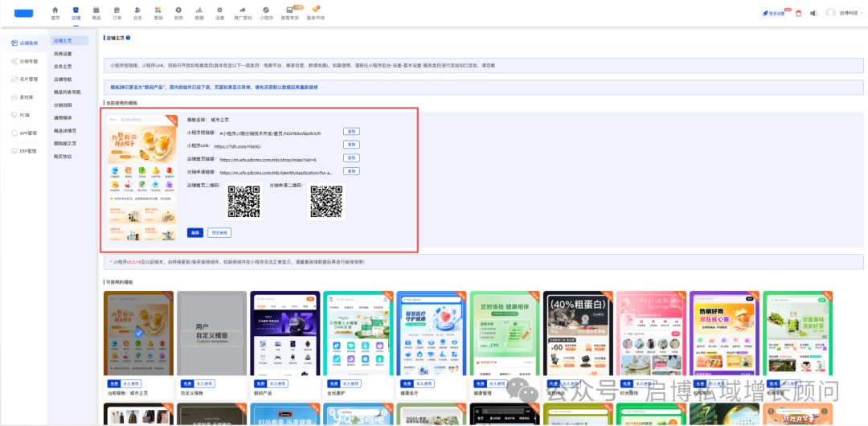Copy the 店铺首页链接 with its 复制 button

351,158
